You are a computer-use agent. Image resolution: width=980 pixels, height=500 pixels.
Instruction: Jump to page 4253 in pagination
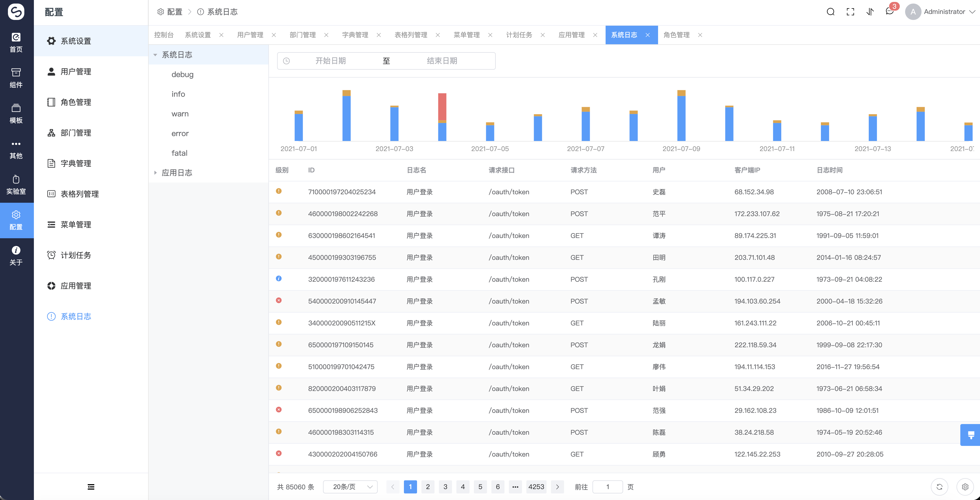pos(536,487)
